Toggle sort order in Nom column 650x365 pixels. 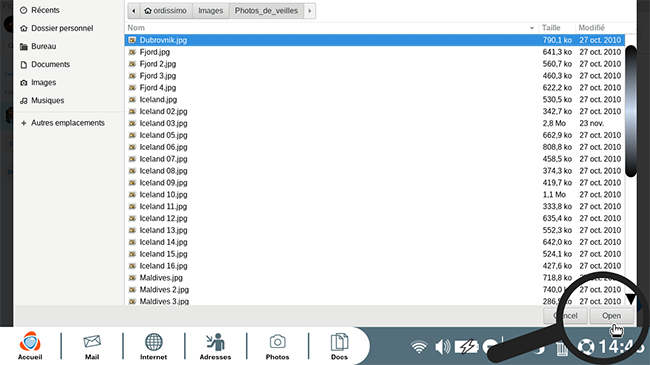coord(331,28)
